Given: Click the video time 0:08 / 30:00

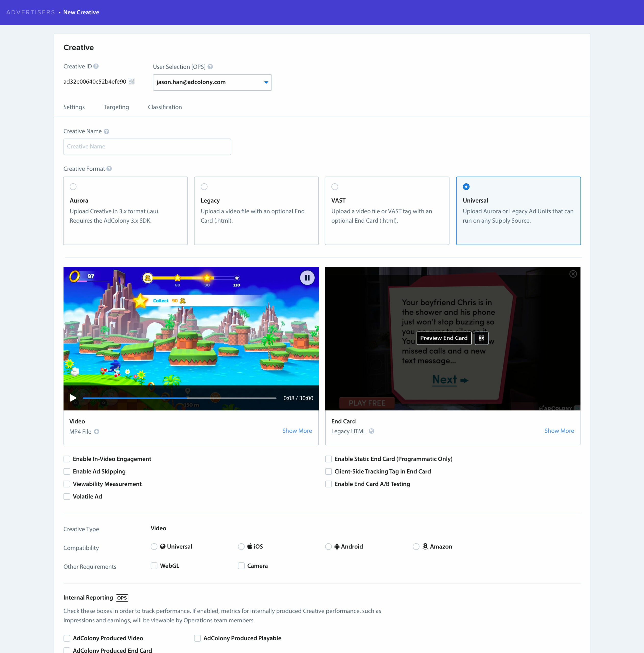Looking at the screenshot, I should (298, 398).
